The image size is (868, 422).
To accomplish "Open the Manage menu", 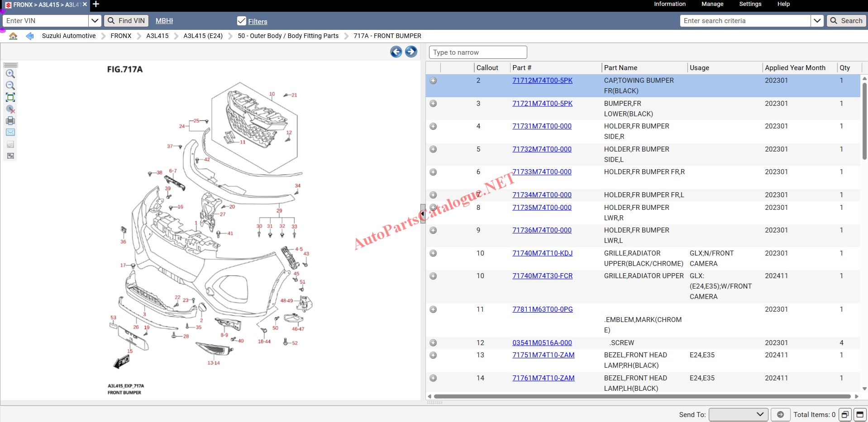I will tap(712, 4).
